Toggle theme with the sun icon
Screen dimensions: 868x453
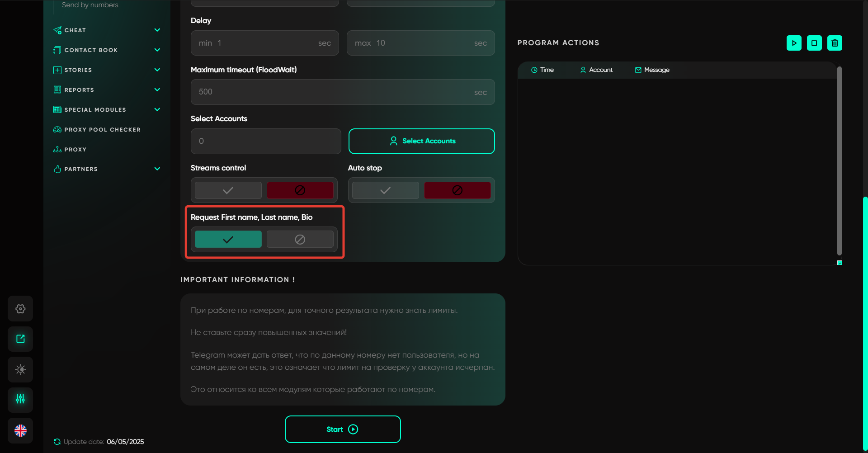20,369
